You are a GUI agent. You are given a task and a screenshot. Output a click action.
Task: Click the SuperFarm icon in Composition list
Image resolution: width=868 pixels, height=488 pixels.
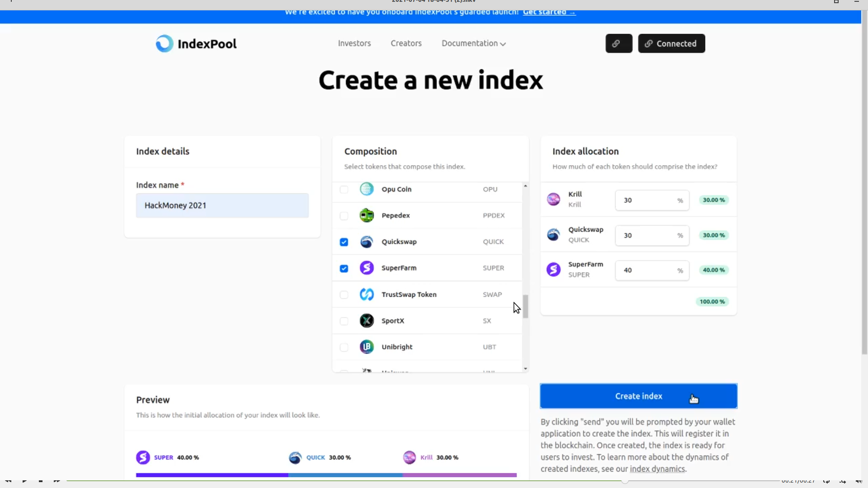click(x=367, y=268)
